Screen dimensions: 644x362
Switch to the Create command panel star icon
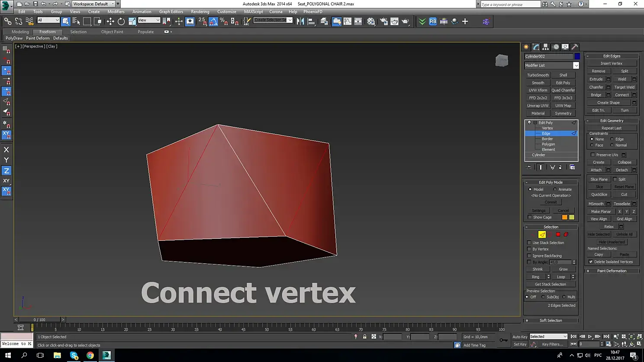[x=526, y=47]
